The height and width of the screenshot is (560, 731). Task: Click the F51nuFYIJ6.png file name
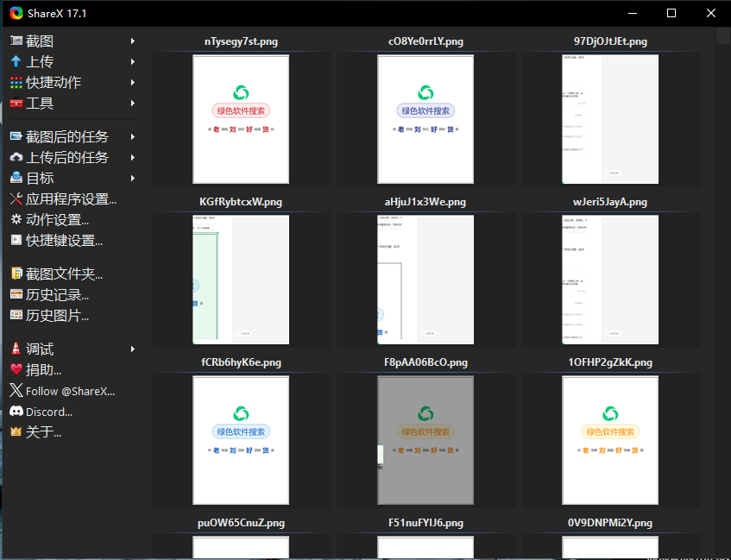point(425,523)
